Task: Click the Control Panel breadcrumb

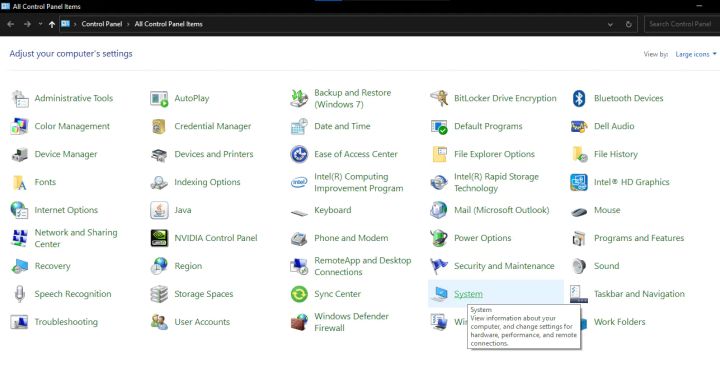Action: pyautogui.click(x=102, y=24)
